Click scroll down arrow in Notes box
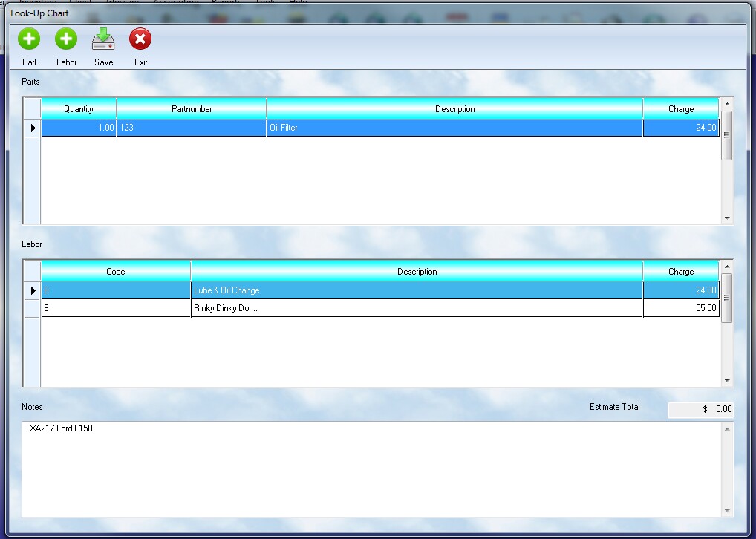Image resolution: width=756 pixels, height=539 pixels. (x=727, y=511)
